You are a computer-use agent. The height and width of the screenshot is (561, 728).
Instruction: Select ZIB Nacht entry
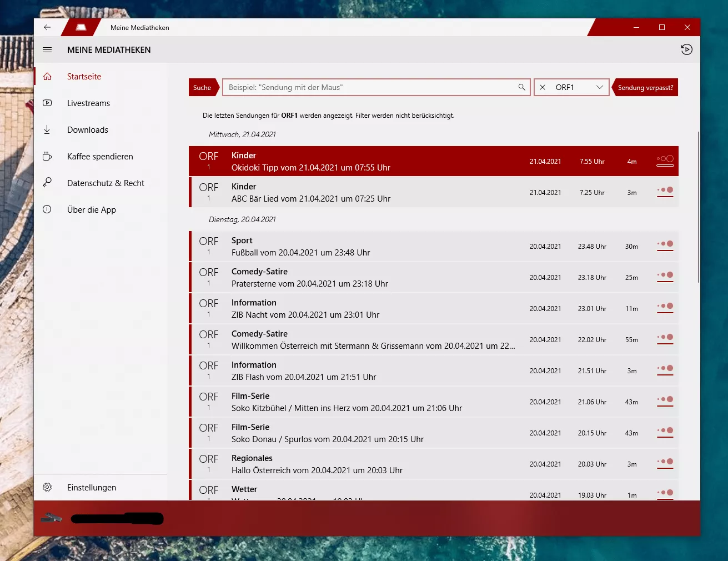pyautogui.click(x=434, y=308)
